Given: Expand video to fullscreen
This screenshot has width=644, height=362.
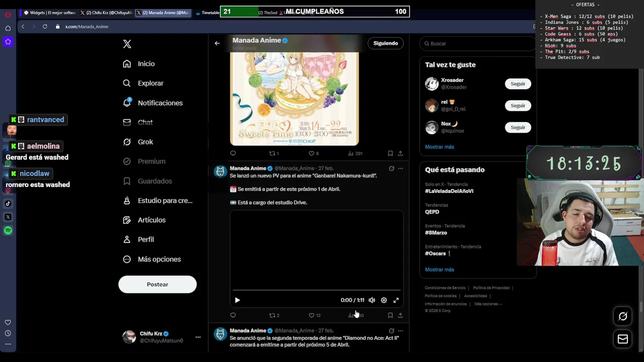Looking at the screenshot, I should point(396,300).
